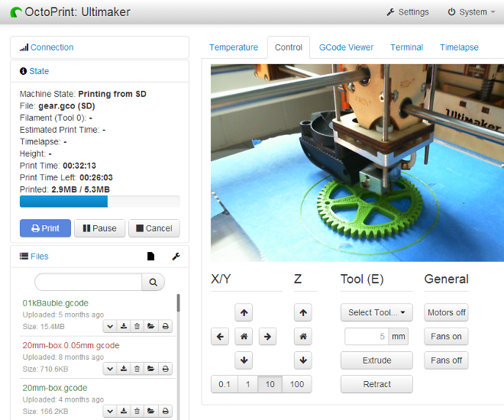
Task: Open file list options via wrench icon
Action: pyautogui.click(x=176, y=256)
